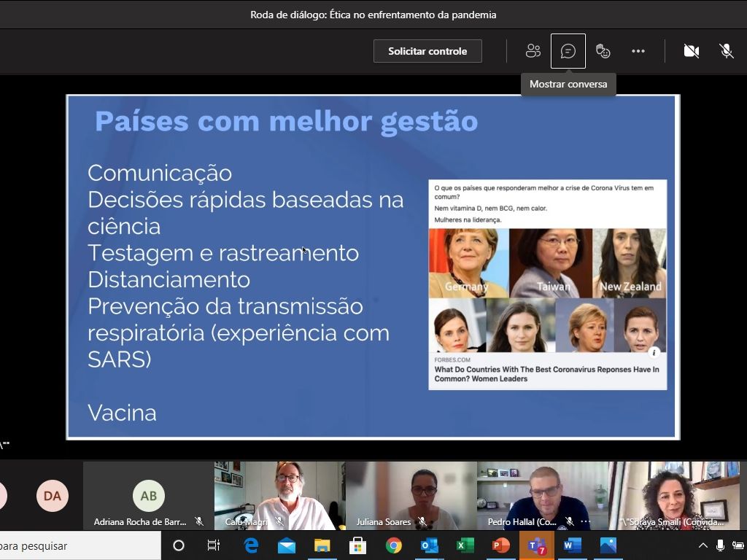747x560 pixels.
Task: Click the DA participant avatar
Action: [52, 496]
